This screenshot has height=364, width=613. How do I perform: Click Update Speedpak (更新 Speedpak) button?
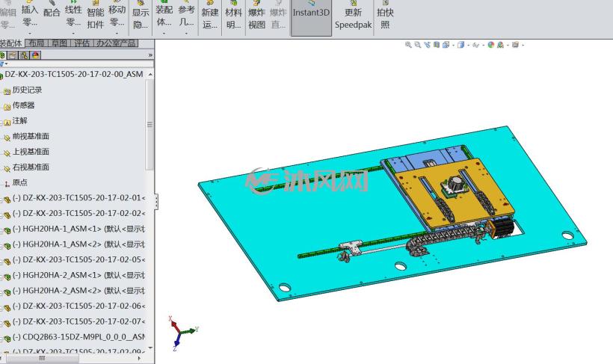[353, 16]
